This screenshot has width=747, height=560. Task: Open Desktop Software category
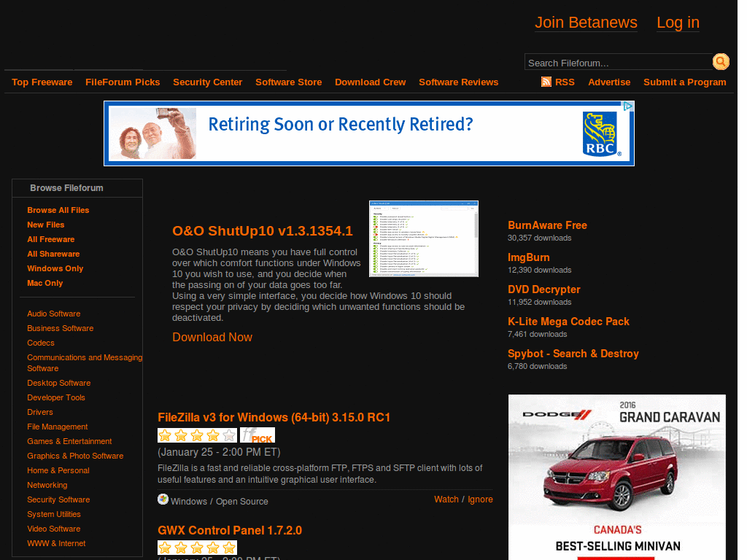coord(58,383)
